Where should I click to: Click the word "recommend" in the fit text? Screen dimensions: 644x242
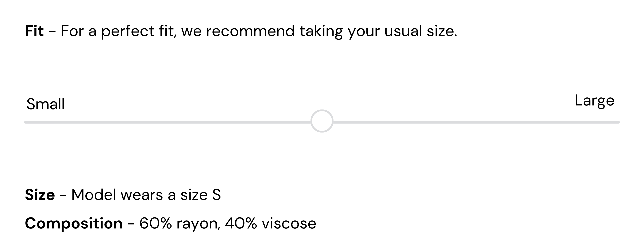250,31
